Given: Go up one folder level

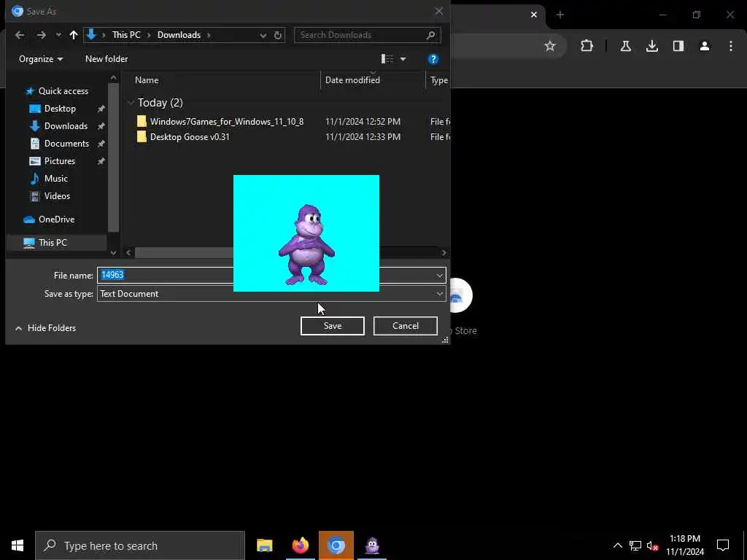Looking at the screenshot, I should (x=74, y=35).
